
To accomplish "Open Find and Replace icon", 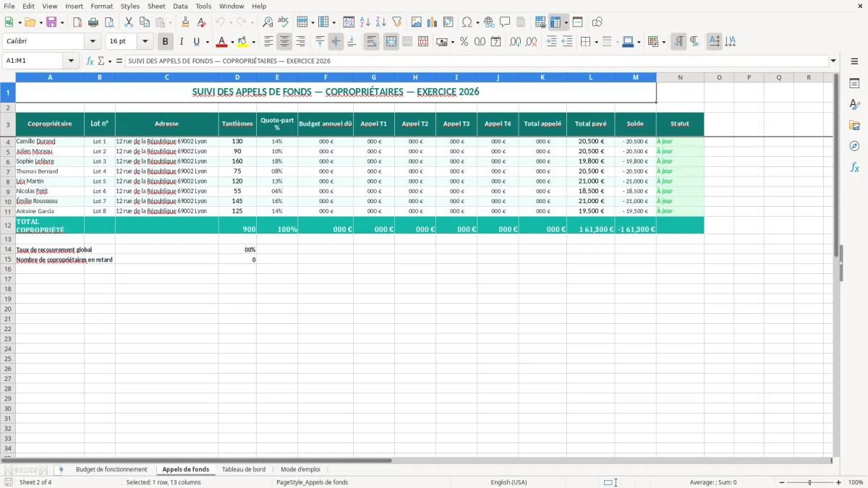I will point(268,22).
